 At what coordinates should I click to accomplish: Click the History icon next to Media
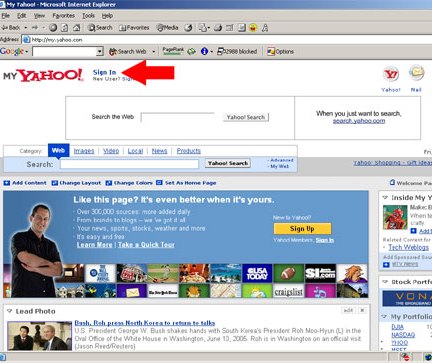click(x=188, y=28)
